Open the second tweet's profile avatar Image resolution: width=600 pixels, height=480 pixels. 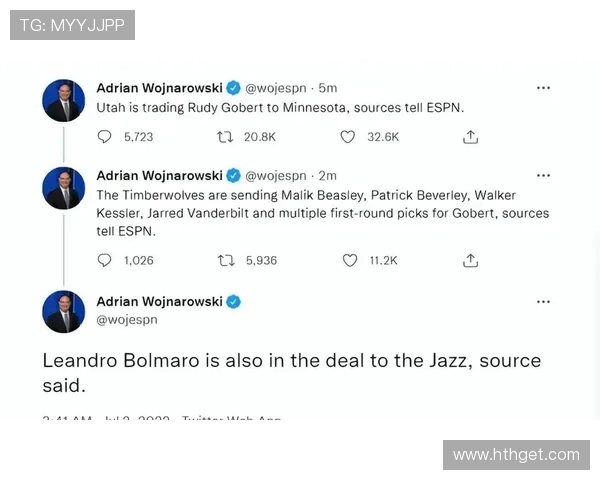click(64, 188)
